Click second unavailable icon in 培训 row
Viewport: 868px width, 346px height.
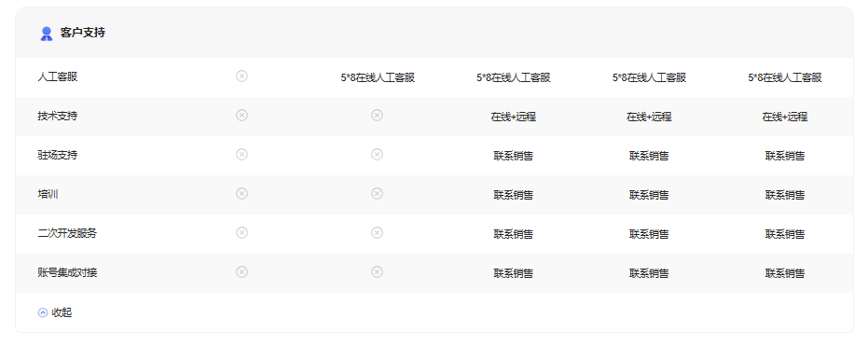point(377,193)
